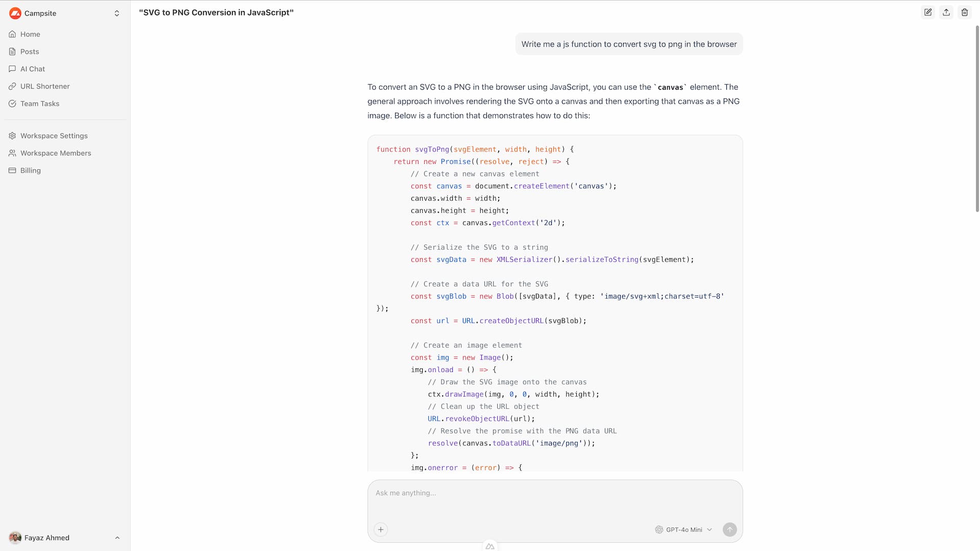
Task: Click the plus attachment button
Action: (381, 530)
